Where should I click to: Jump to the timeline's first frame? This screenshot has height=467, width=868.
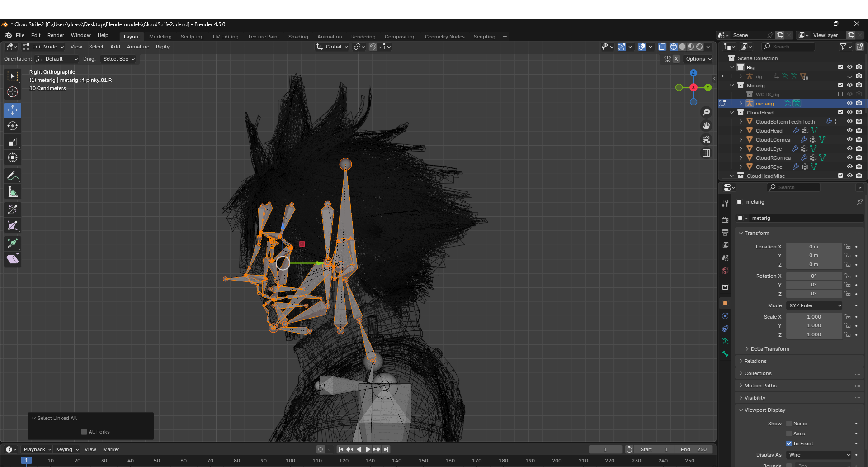coord(341,449)
